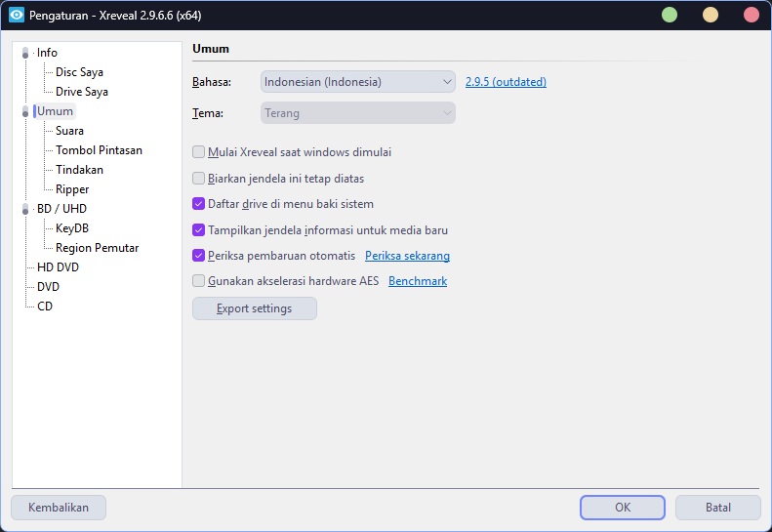Select the HD DVD category

click(58, 267)
